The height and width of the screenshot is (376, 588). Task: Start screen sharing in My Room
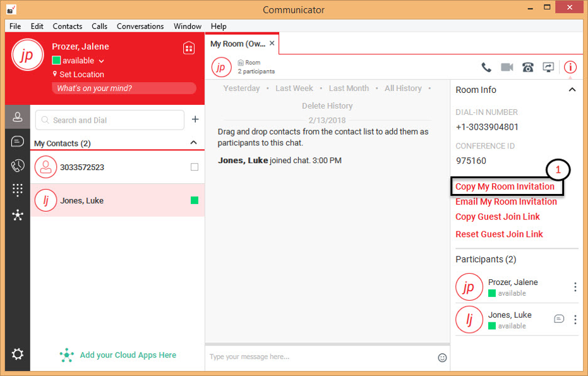click(548, 67)
